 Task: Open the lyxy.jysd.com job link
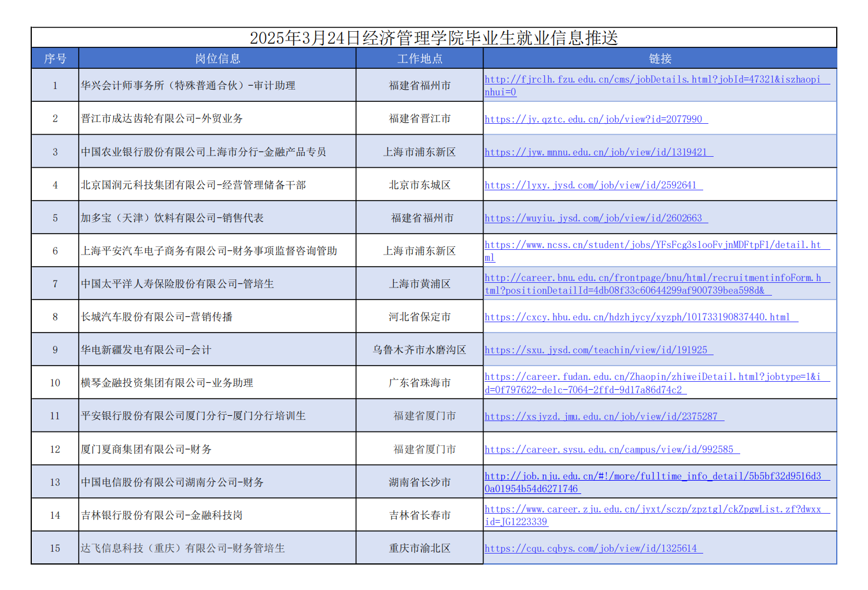click(590, 185)
